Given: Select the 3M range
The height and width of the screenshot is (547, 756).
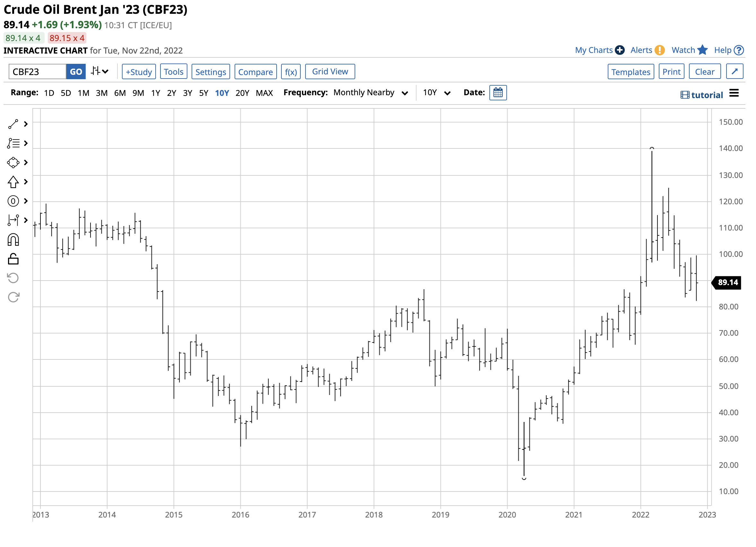Looking at the screenshot, I should (102, 93).
